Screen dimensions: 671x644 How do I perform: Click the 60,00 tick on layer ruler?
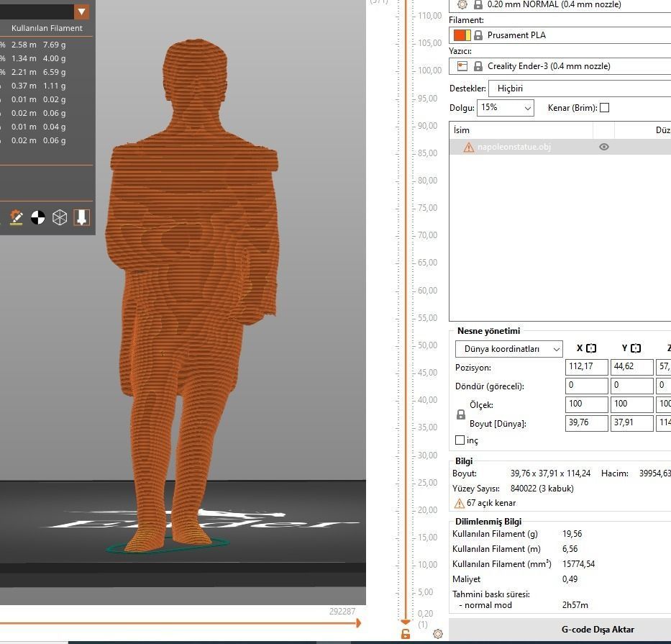click(x=427, y=291)
